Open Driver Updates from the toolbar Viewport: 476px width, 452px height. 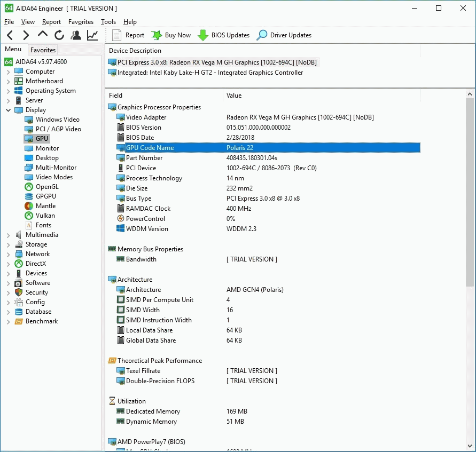coord(284,35)
